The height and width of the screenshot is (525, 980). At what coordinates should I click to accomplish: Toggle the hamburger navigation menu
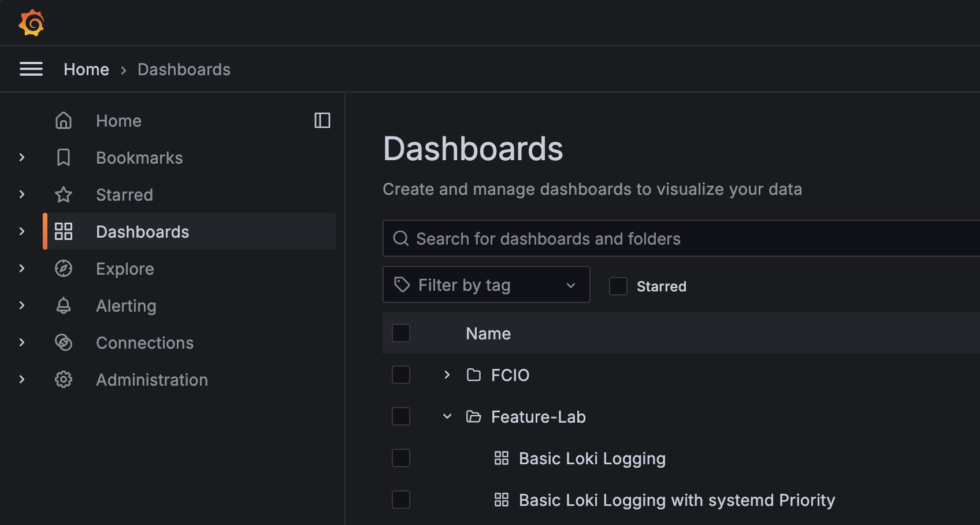click(x=31, y=69)
